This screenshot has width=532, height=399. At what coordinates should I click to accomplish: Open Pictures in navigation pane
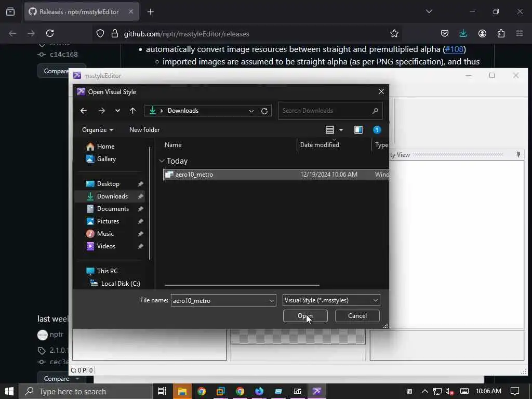coord(108,221)
